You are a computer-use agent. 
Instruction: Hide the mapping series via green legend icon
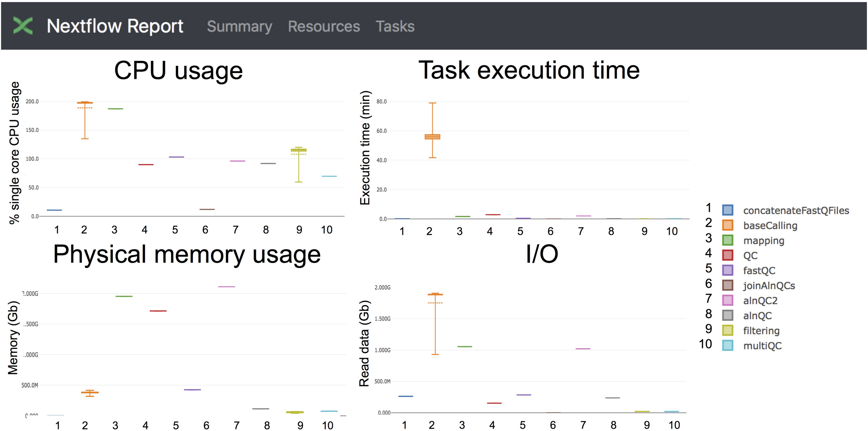click(x=727, y=240)
